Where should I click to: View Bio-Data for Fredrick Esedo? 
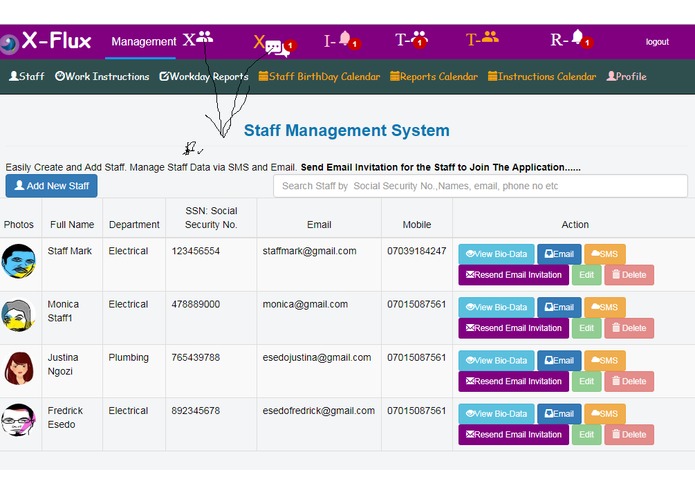coord(496,413)
